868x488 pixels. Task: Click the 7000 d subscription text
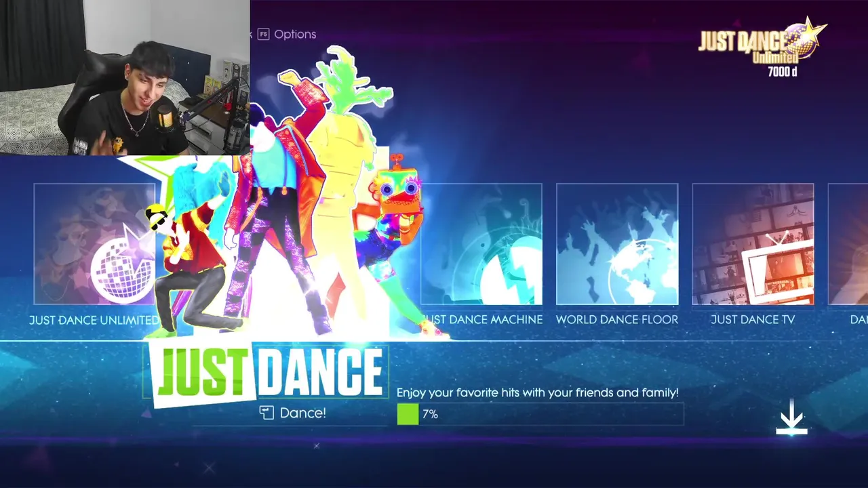(782, 72)
